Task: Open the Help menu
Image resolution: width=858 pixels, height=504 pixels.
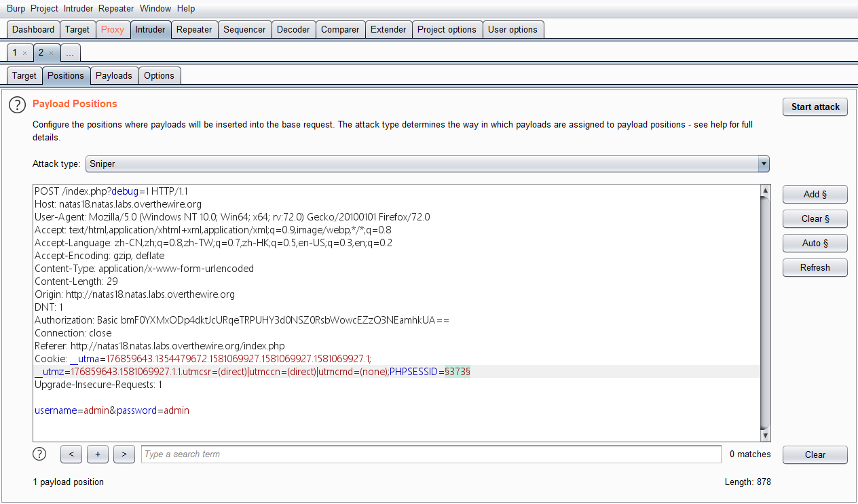Action: point(185,9)
